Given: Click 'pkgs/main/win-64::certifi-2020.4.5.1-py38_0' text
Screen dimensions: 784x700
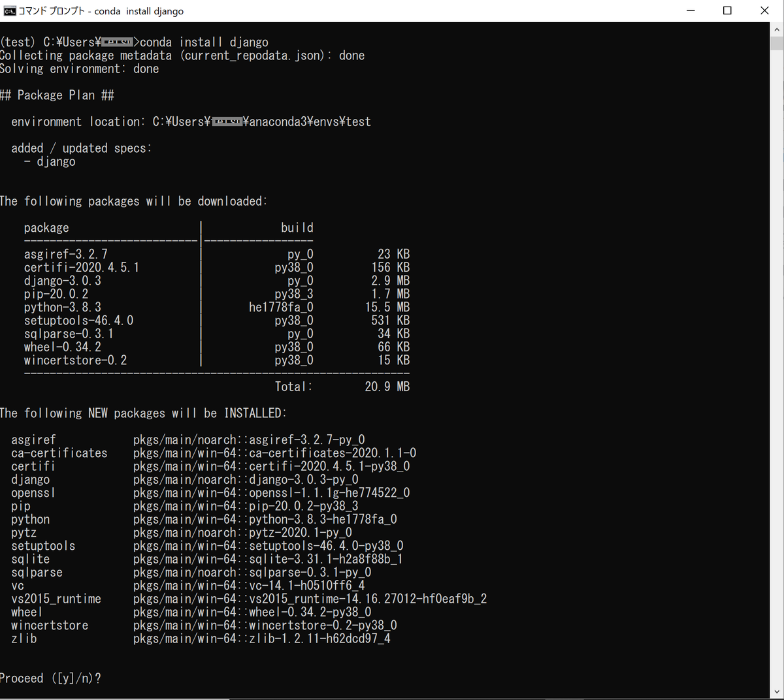Looking at the screenshot, I should point(272,466).
